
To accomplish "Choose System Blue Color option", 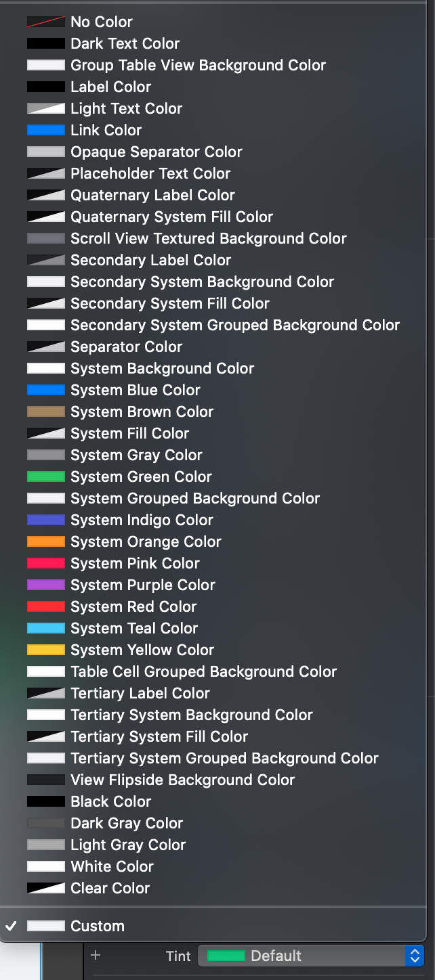I will (x=135, y=390).
